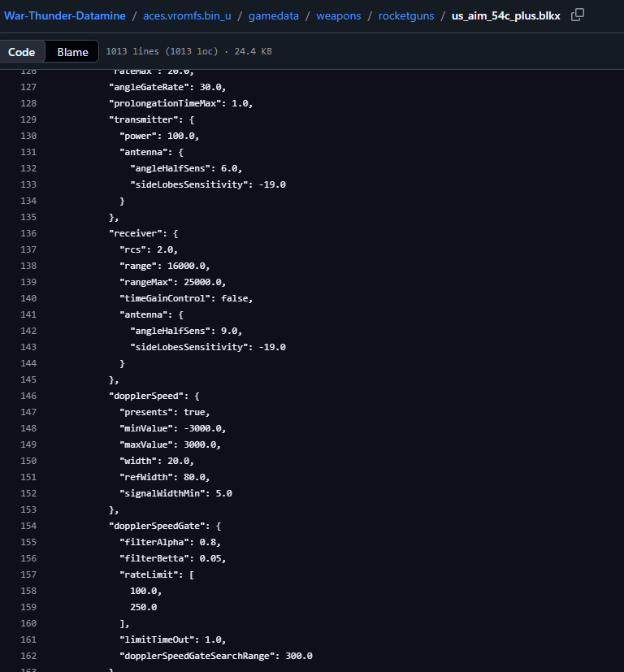Copy the file path with the copy icon

point(578,15)
